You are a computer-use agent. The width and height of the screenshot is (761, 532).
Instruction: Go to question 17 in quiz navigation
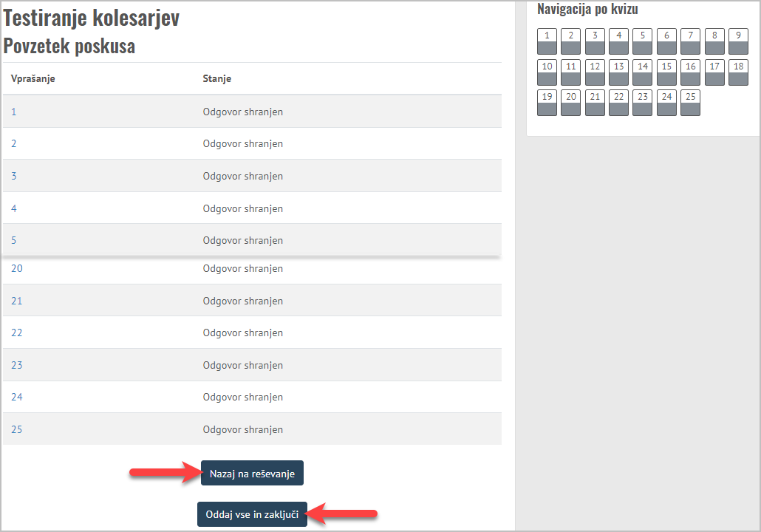714,72
